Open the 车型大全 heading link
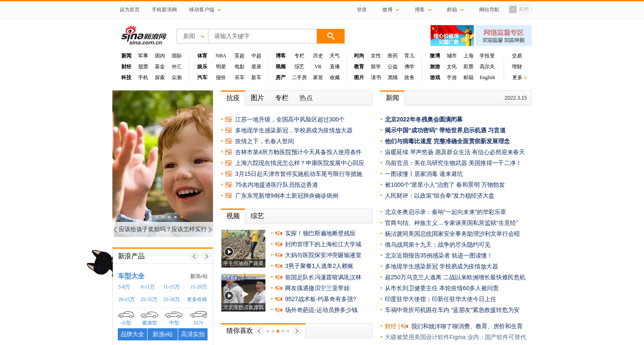This screenshot has height=345, width=644. click(x=131, y=276)
